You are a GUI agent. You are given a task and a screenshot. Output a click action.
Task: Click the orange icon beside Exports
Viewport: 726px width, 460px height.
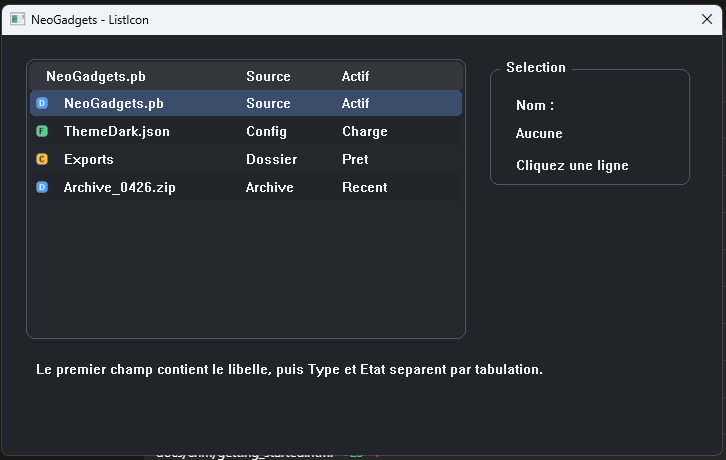[42, 159]
